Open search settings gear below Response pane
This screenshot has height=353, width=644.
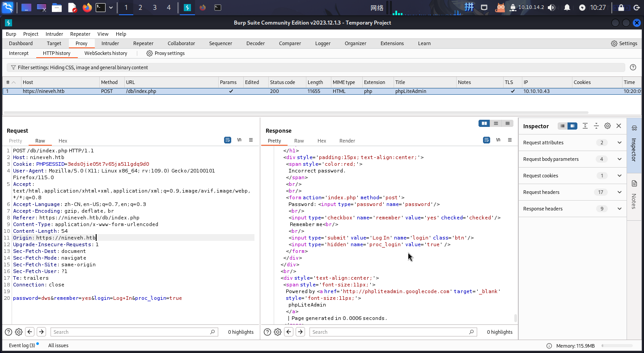[278, 332]
